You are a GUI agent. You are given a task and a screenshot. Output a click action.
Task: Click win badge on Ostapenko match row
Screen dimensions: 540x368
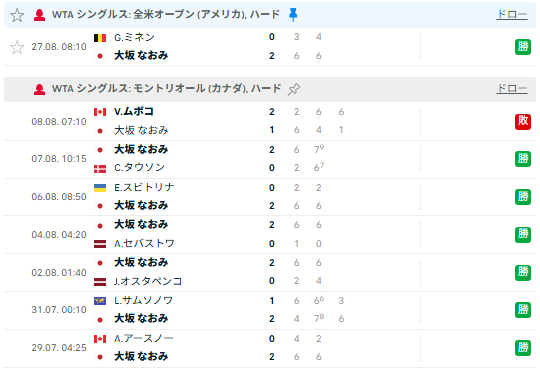[x=523, y=273]
